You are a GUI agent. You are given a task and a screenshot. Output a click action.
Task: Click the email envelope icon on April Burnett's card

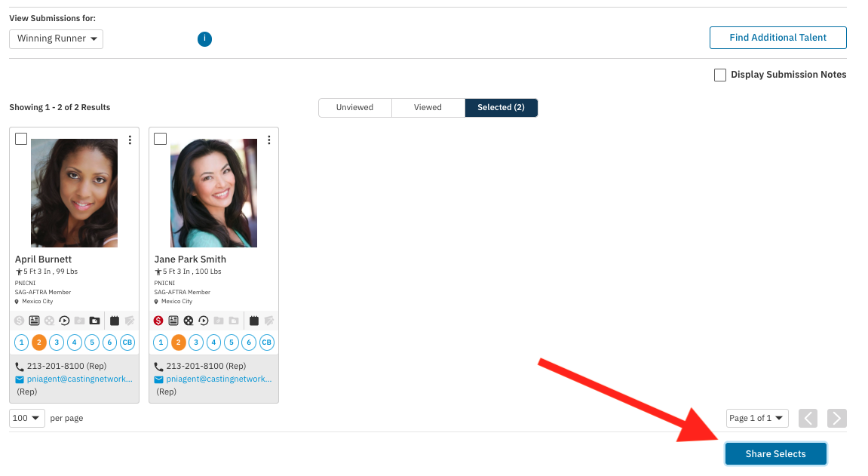[20, 379]
